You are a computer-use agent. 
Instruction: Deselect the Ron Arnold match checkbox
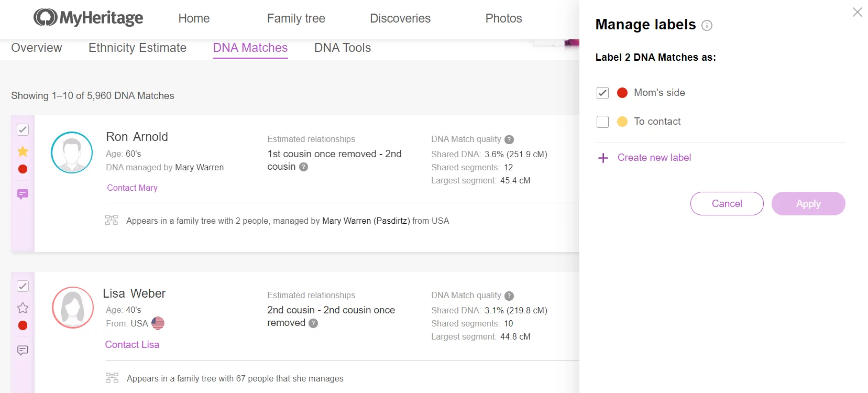(23, 129)
